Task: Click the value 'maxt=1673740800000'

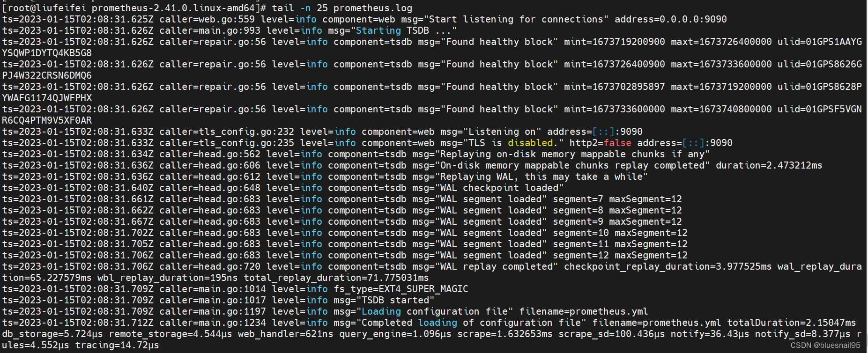Action: point(721,109)
